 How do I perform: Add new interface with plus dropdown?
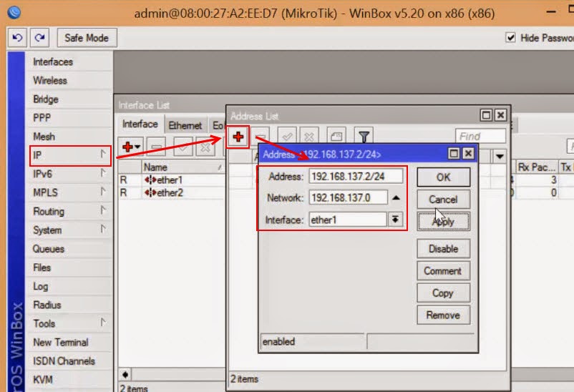click(131, 147)
